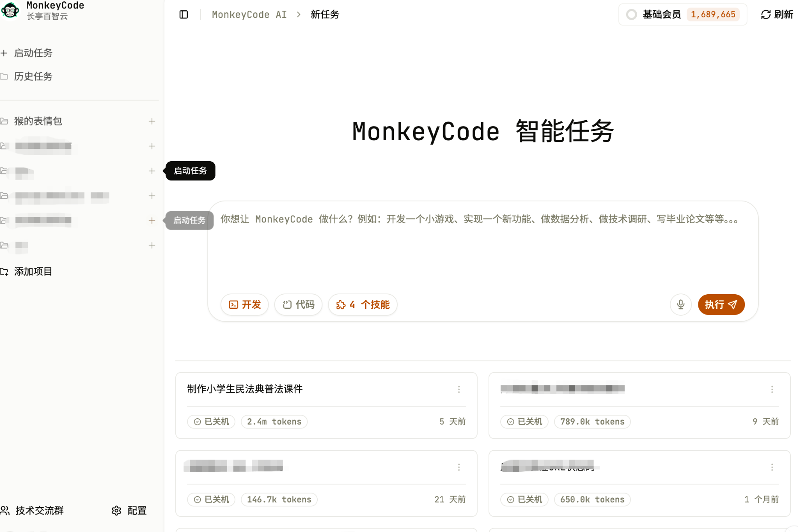
Task: Click the 789.0k tokens badge
Action: click(x=592, y=422)
